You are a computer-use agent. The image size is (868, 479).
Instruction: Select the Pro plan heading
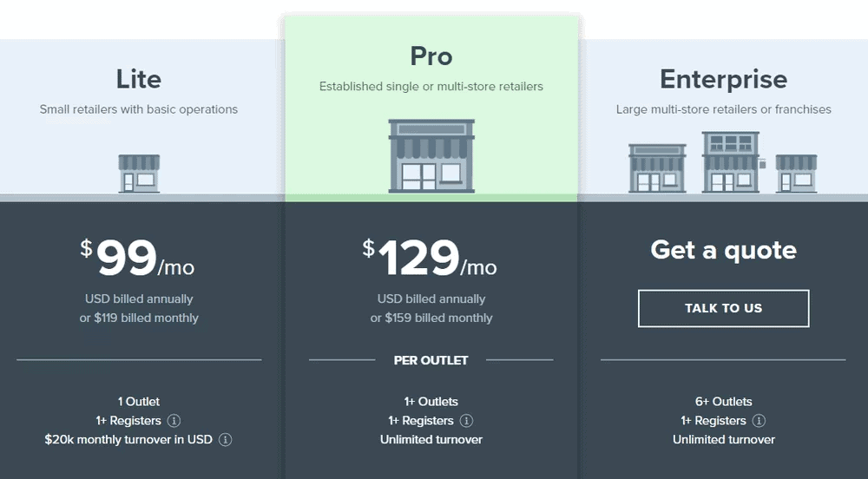point(431,56)
